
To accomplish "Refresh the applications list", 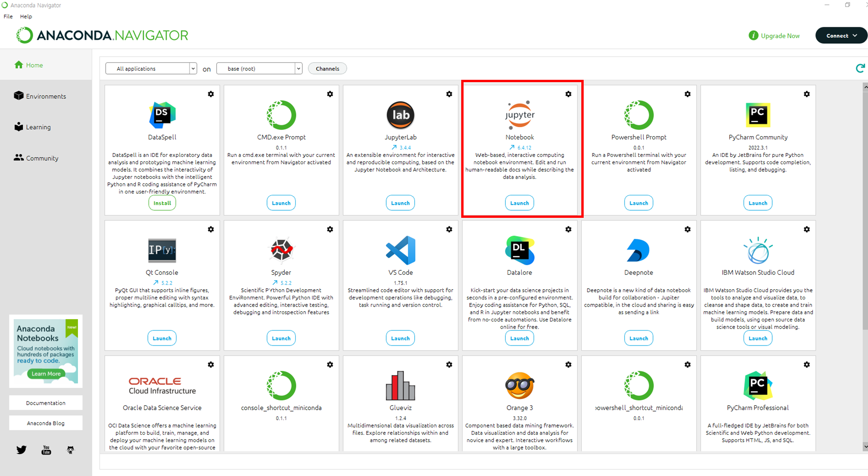I will click(x=860, y=69).
